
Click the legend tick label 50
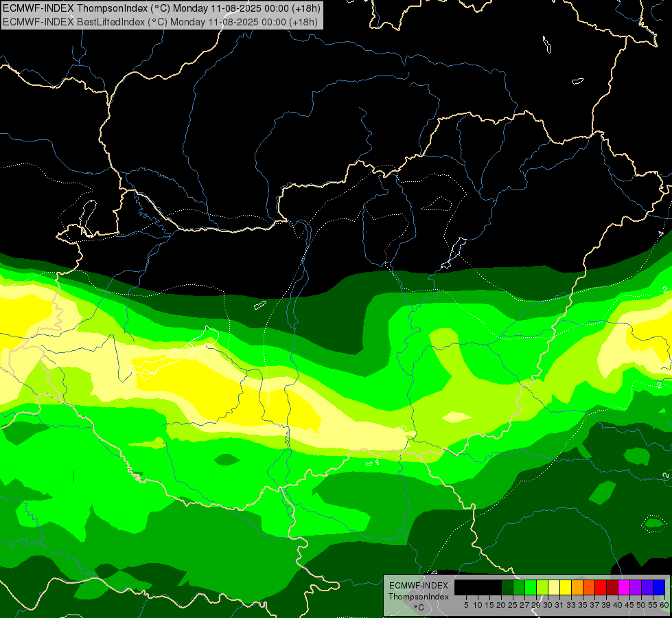(x=640, y=605)
